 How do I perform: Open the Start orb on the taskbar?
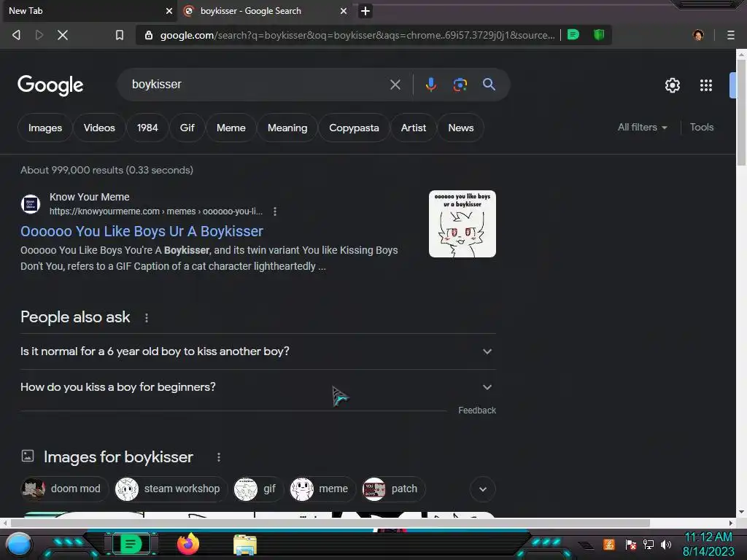coord(18,544)
